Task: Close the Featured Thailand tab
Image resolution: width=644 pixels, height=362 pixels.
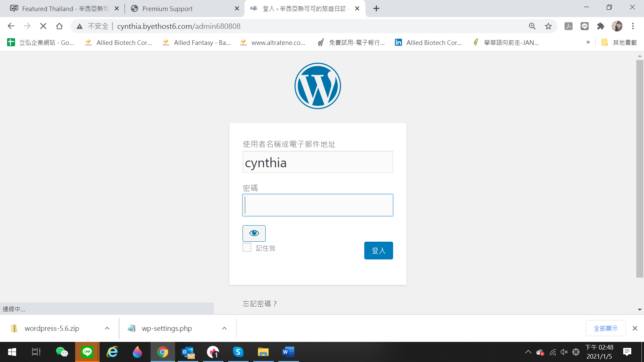Action: click(117, 9)
